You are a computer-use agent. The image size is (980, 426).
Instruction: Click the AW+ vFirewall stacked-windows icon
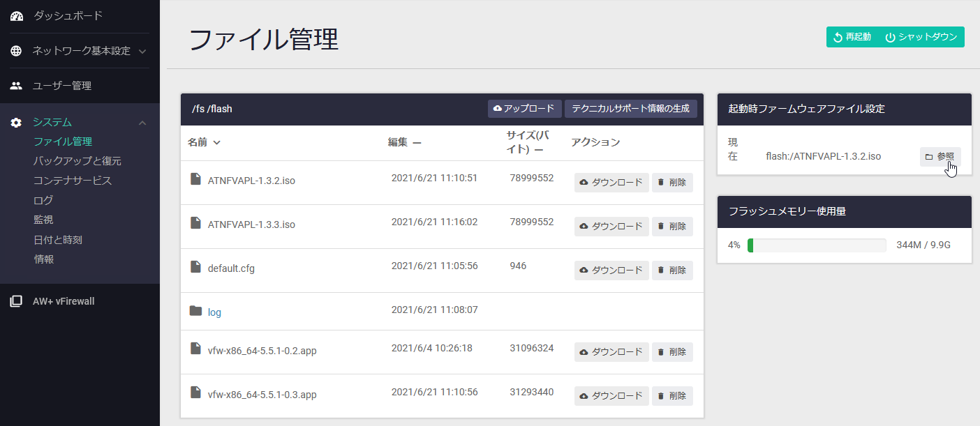click(x=16, y=301)
